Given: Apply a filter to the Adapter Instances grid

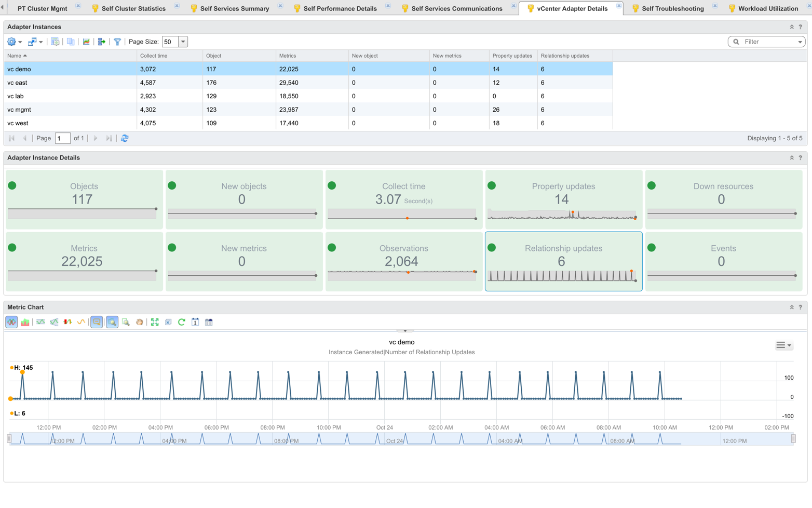Looking at the screenshot, I should tap(118, 42).
